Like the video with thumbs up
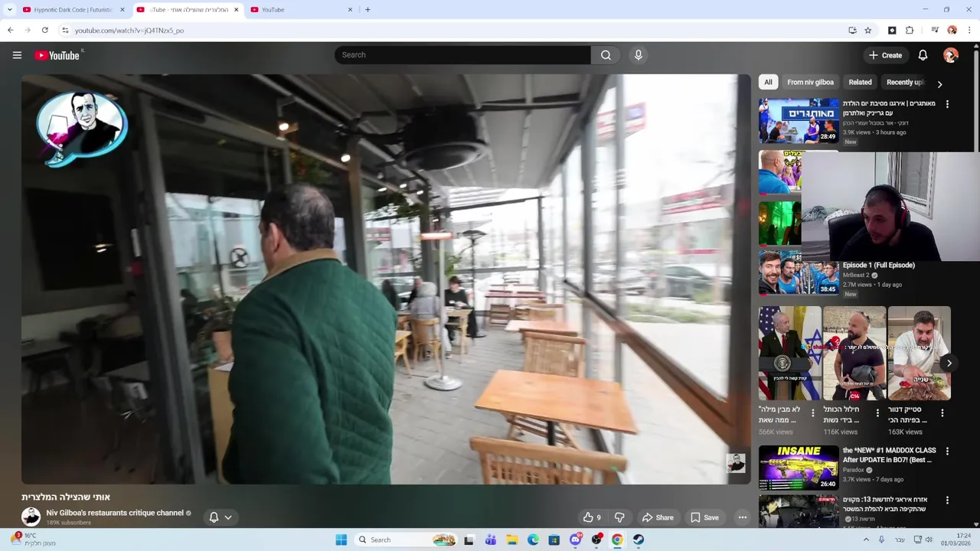 click(x=592, y=517)
